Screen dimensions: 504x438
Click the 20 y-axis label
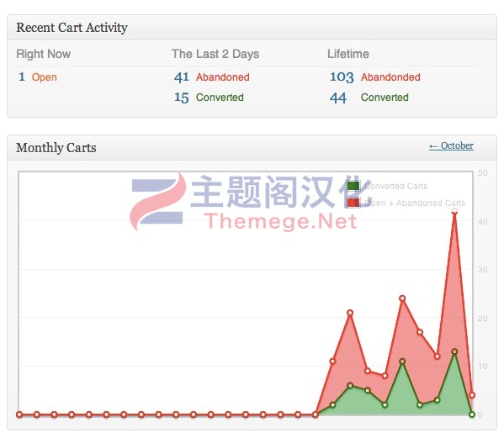pyautogui.click(x=482, y=319)
